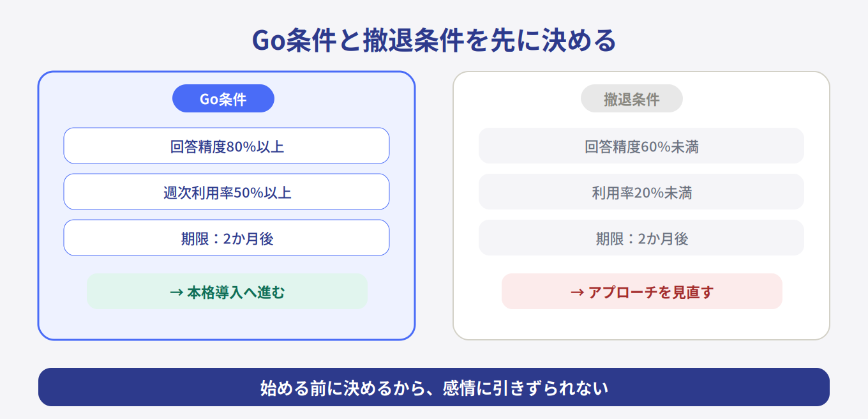The height and width of the screenshot is (419, 868).
Task: Click 感情に引きずられない in the bottom banner
Action: [x=525, y=388]
